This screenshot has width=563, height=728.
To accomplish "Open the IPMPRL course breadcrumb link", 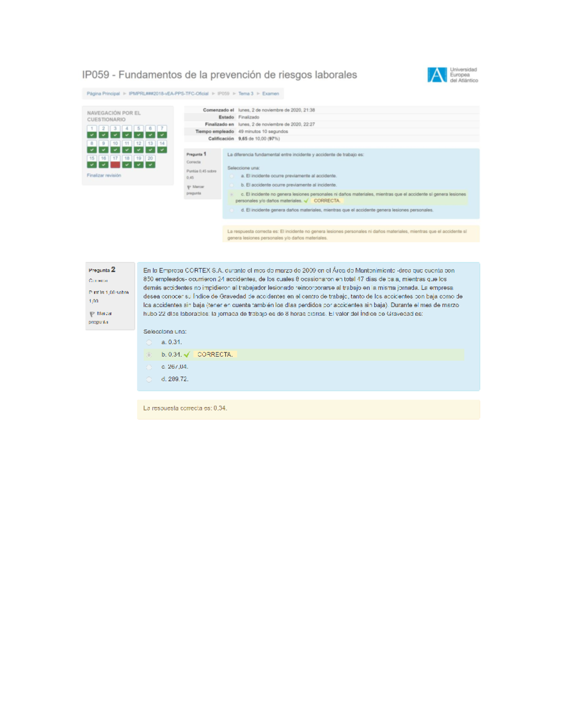I will (168, 94).
